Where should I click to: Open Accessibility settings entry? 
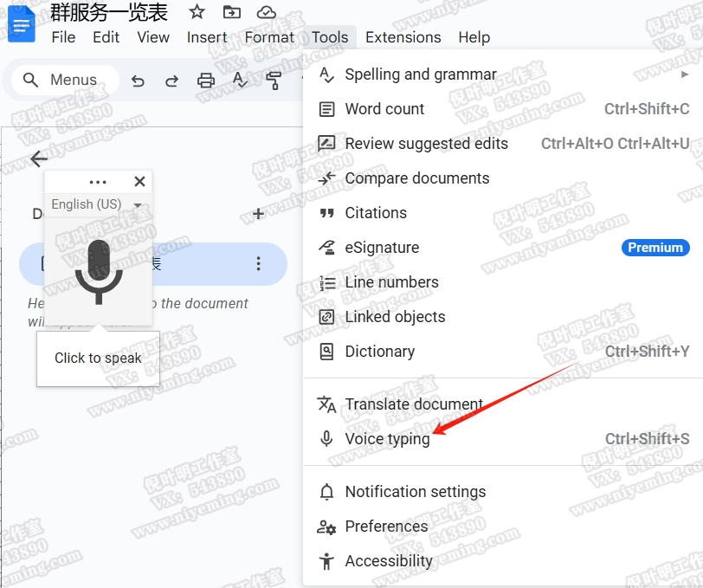pyautogui.click(x=503, y=560)
